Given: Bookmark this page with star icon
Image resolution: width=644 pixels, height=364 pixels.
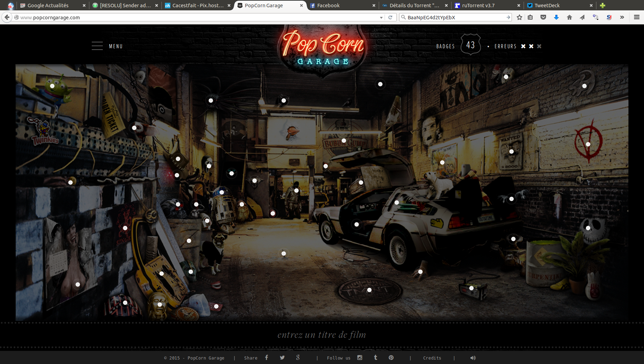Looking at the screenshot, I should [x=519, y=17].
